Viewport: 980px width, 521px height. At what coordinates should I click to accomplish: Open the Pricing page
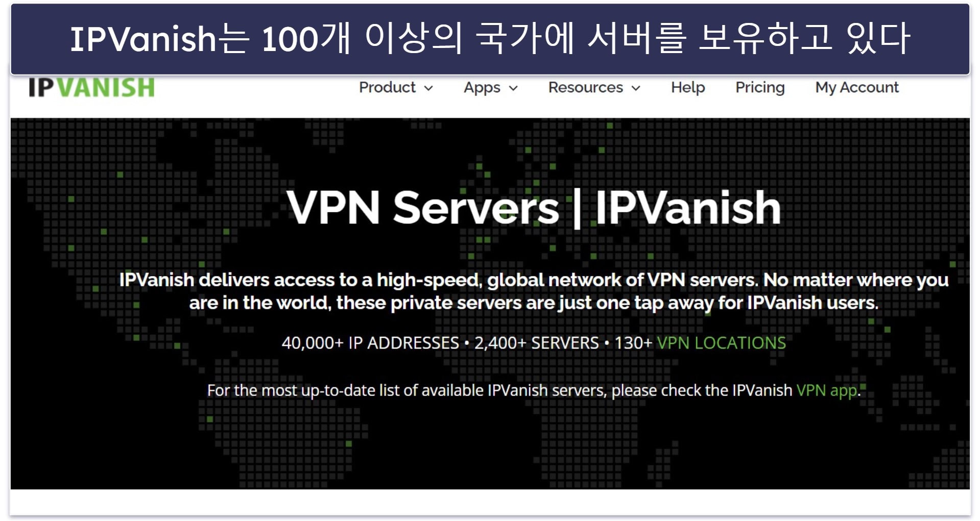click(x=760, y=88)
